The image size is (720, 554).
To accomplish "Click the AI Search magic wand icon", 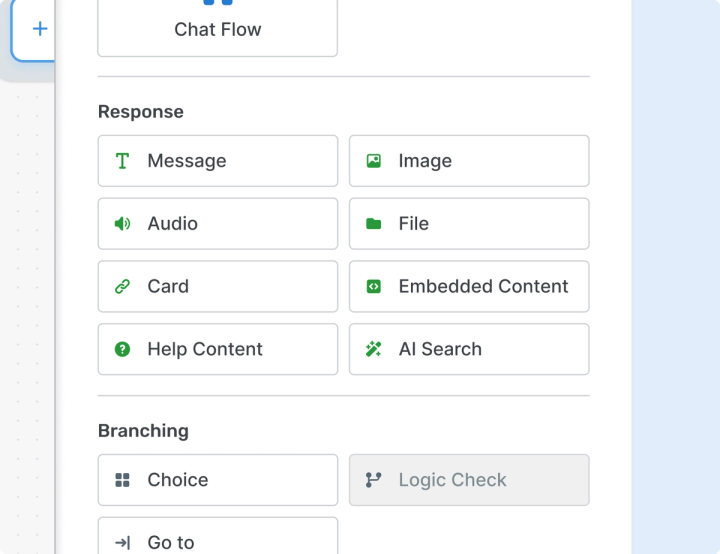I will (373, 349).
